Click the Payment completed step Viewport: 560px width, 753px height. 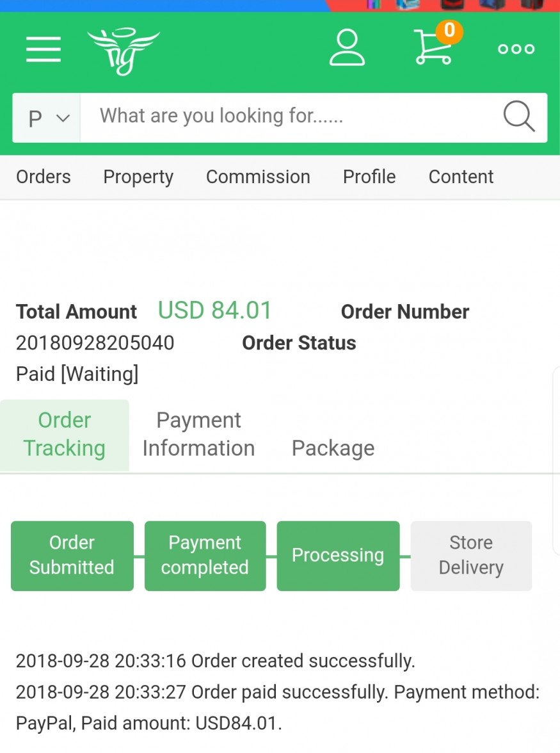tap(205, 555)
